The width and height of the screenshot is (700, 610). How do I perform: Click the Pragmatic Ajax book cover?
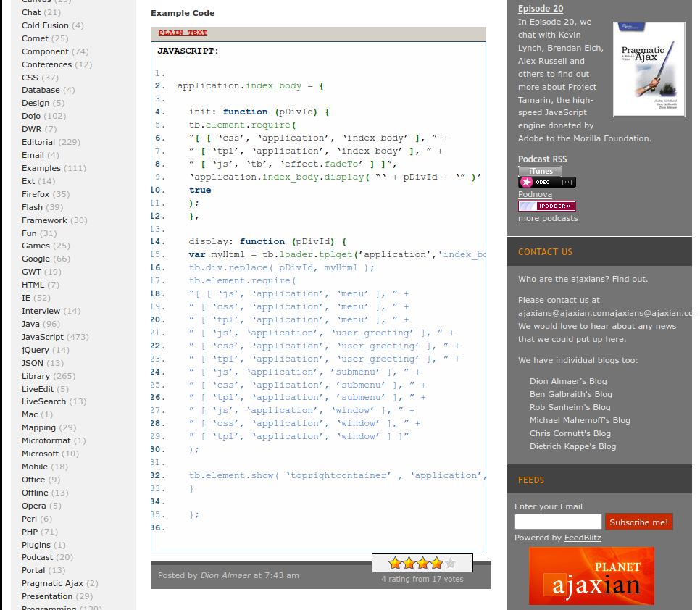(x=649, y=70)
